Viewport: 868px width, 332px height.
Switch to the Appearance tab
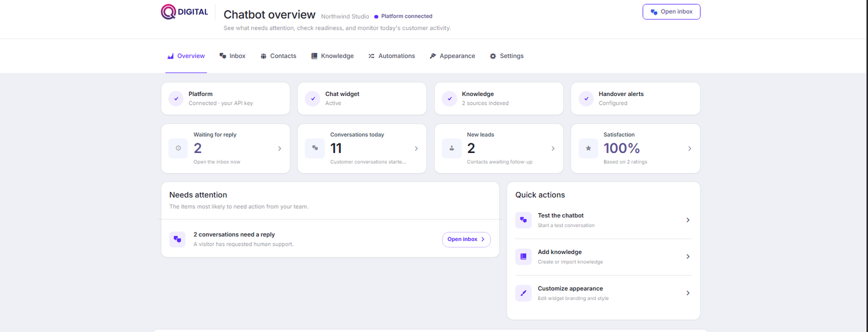click(x=452, y=56)
